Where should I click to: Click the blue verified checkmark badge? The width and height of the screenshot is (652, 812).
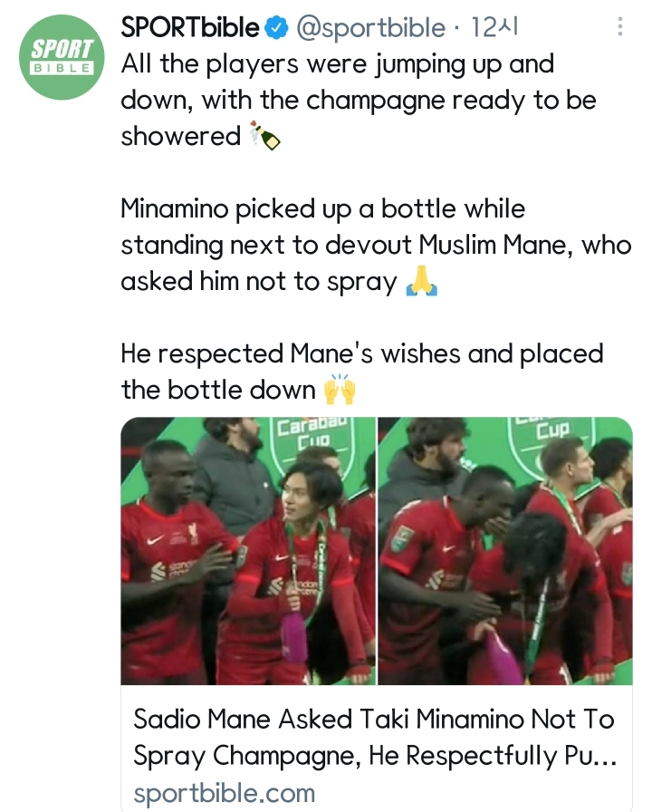[x=275, y=29]
